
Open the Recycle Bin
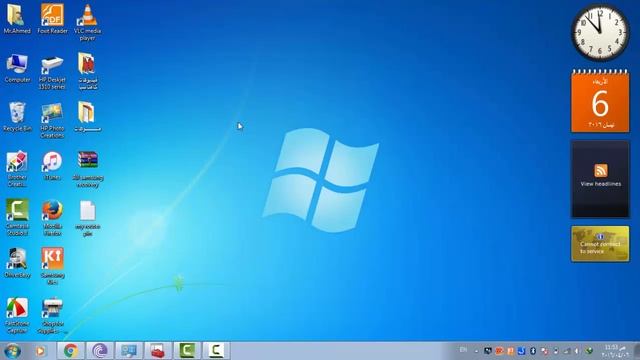click(x=17, y=117)
